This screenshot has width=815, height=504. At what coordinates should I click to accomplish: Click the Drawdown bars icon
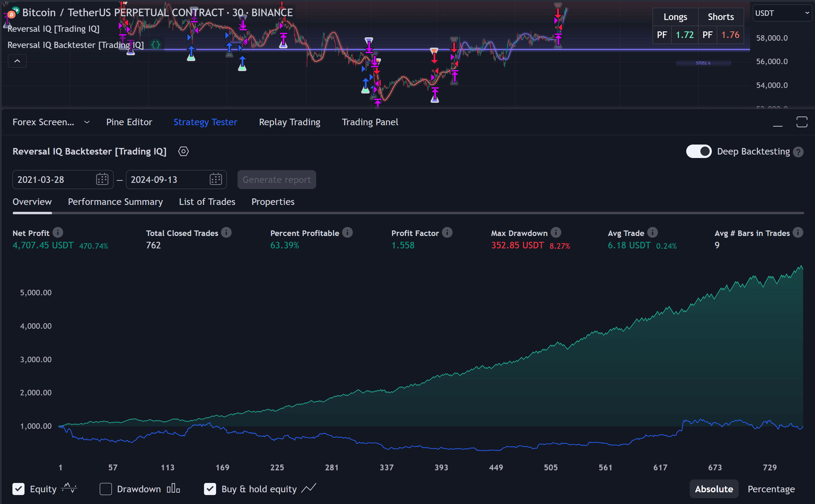click(x=173, y=488)
